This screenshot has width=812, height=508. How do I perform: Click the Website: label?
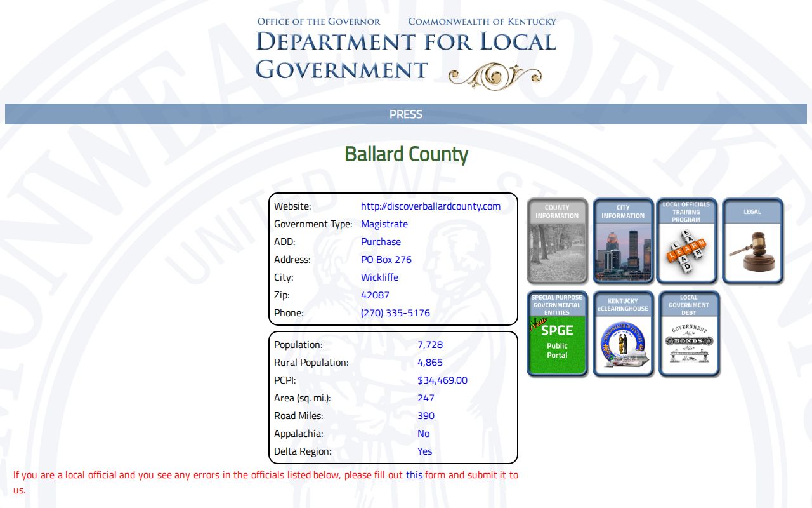pos(292,206)
